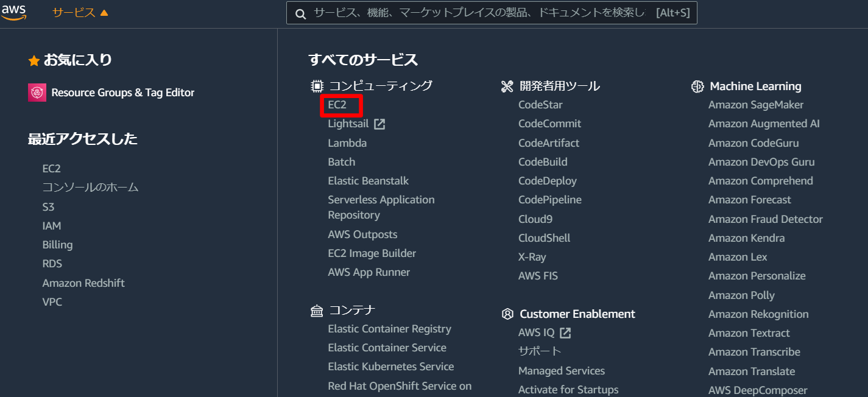Open CodeDeploy service
Viewport: 868px width, 397px height.
pos(548,181)
